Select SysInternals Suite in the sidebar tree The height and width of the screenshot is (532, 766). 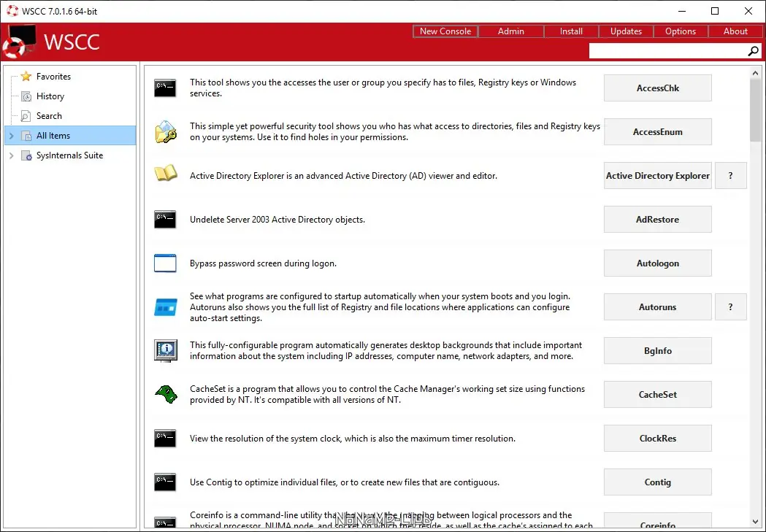69,155
